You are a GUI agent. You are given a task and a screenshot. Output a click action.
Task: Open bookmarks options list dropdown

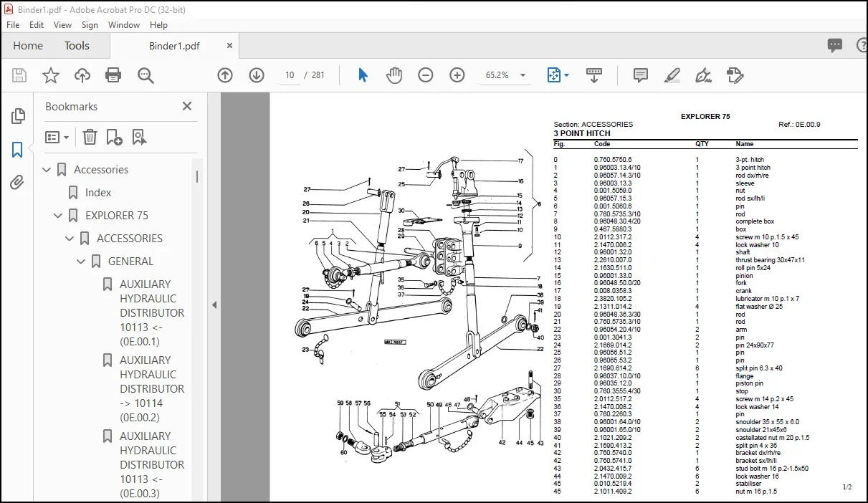click(x=57, y=137)
